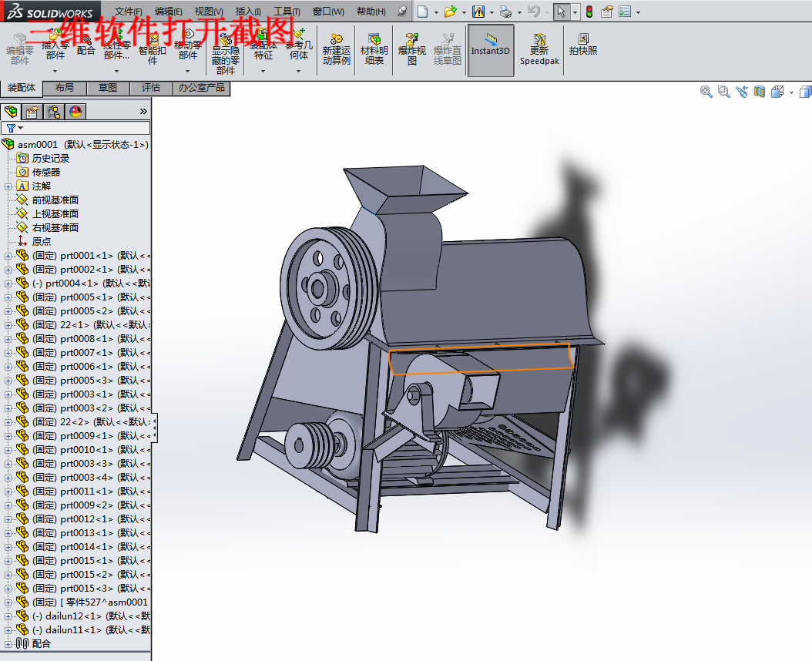Select the 历史记录 history item

pos(50,159)
